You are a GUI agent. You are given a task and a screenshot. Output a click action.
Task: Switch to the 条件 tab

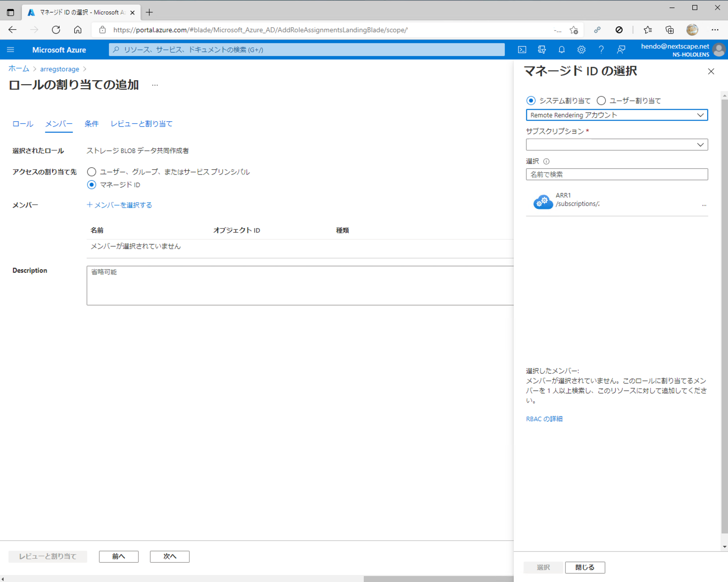pyautogui.click(x=92, y=124)
